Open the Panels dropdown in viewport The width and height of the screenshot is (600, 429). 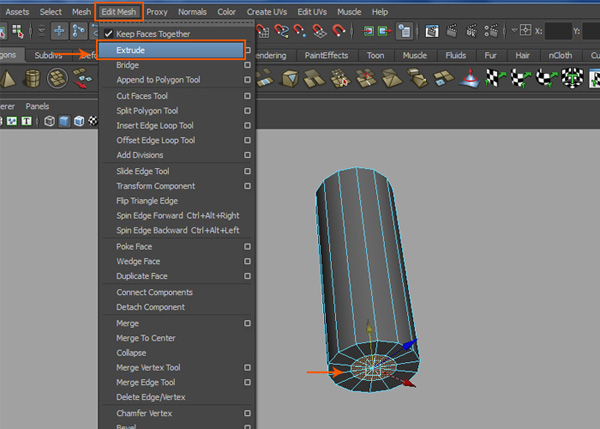37,105
